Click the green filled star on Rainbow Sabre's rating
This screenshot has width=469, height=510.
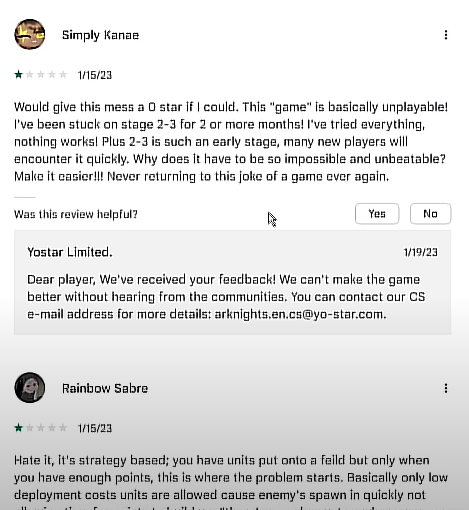(x=18, y=428)
